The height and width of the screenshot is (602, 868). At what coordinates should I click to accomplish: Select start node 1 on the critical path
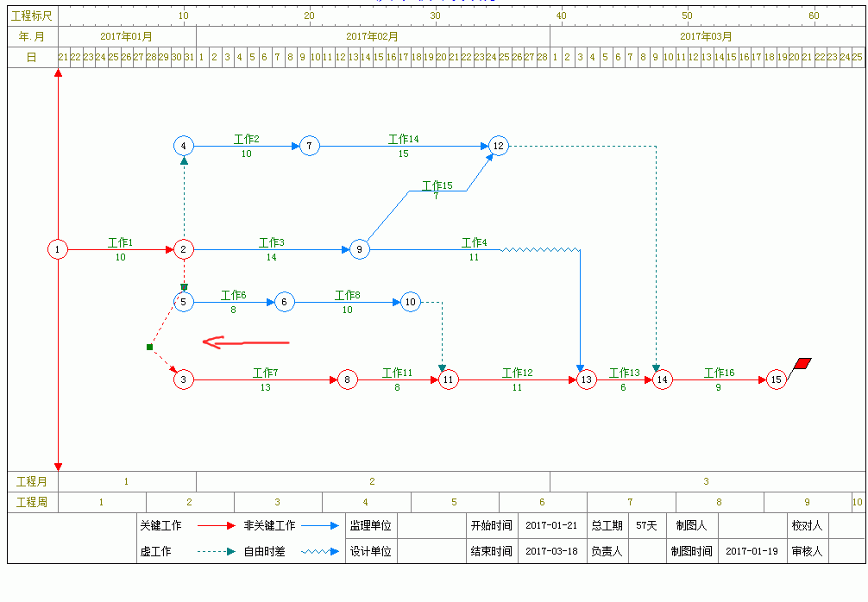pyautogui.click(x=57, y=249)
